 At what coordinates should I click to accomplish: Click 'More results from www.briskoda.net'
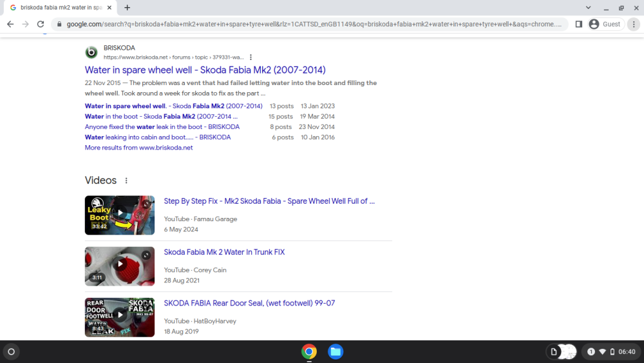click(x=139, y=148)
